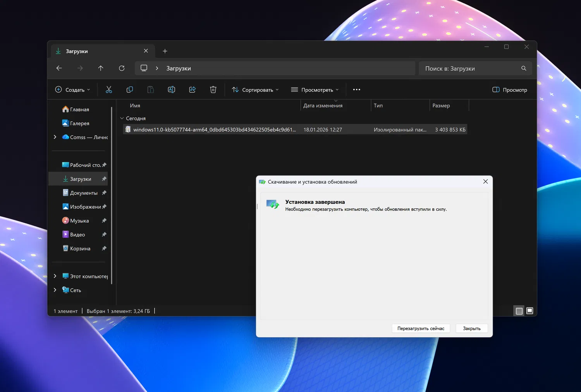
Task: Click the search magnifier icon
Action: [x=524, y=68]
